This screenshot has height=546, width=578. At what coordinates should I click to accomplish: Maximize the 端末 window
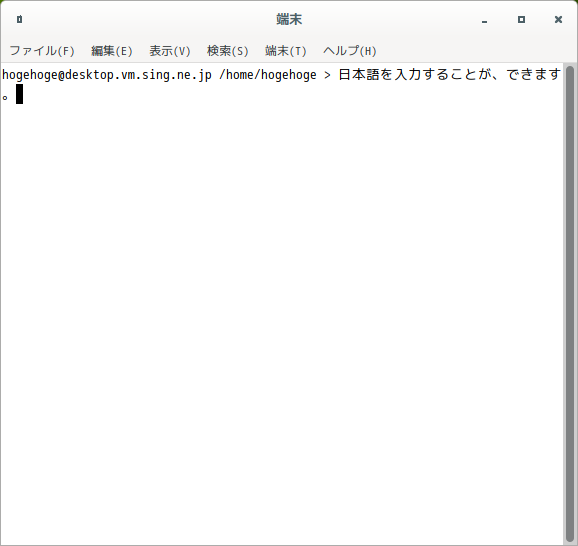[521, 20]
